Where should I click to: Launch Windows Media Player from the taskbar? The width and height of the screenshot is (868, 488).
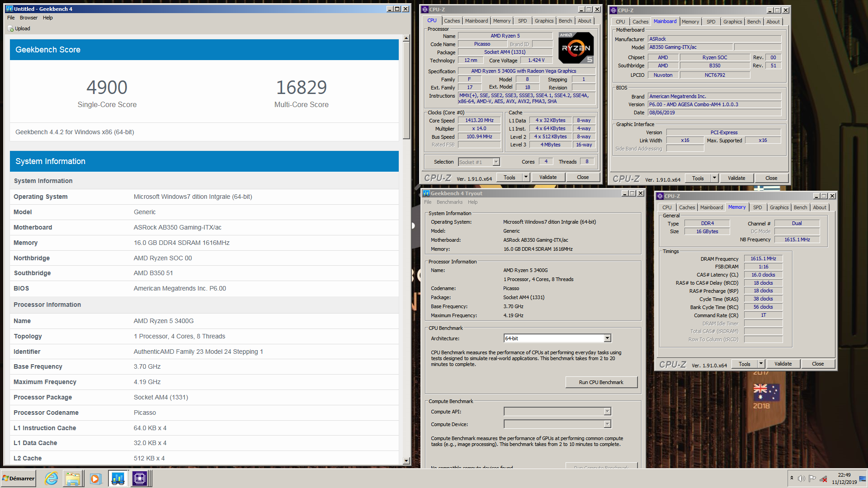point(95,479)
